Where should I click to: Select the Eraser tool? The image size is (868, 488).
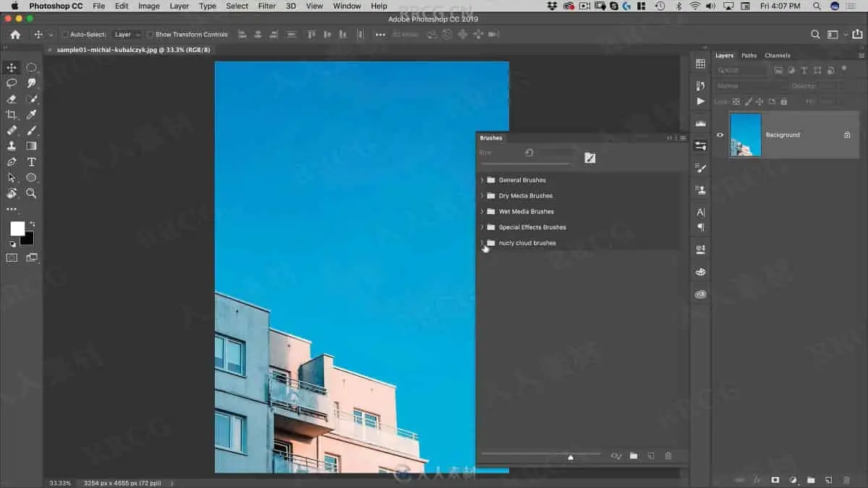click(x=12, y=99)
